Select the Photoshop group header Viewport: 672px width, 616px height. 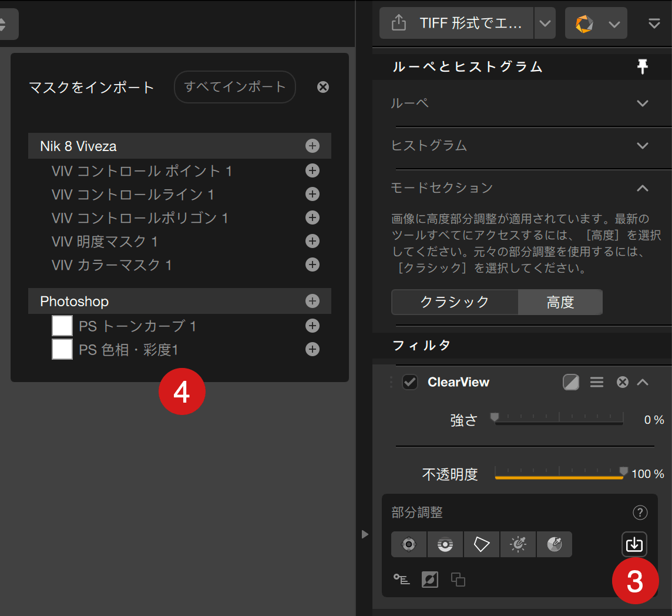pyautogui.click(x=180, y=301)
